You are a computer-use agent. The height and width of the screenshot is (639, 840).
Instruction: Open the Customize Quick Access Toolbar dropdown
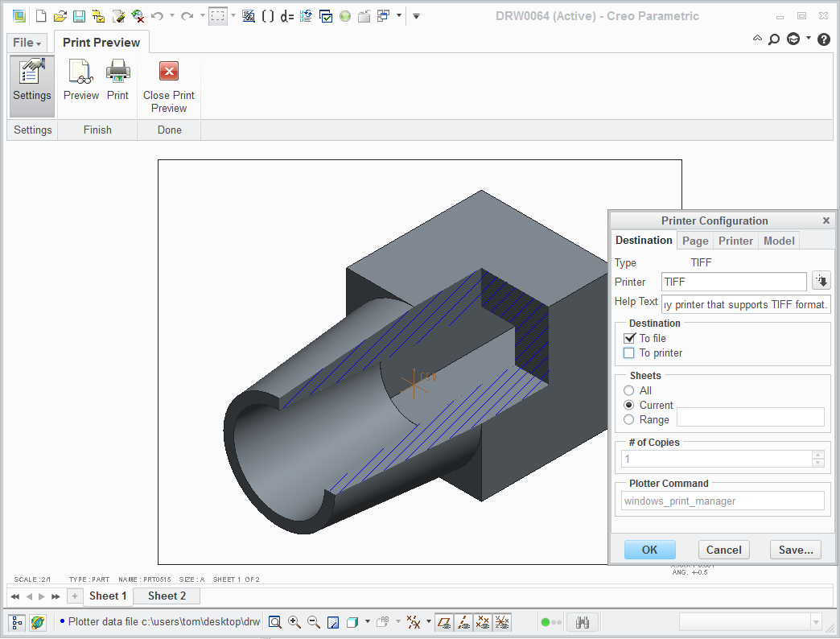click(x=416, y=16)
